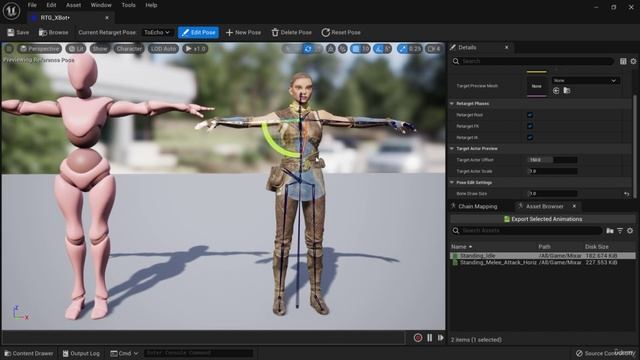Step the animation forward one frame
The width and height of the screenshot is (640, 360).
click(440, 338)
